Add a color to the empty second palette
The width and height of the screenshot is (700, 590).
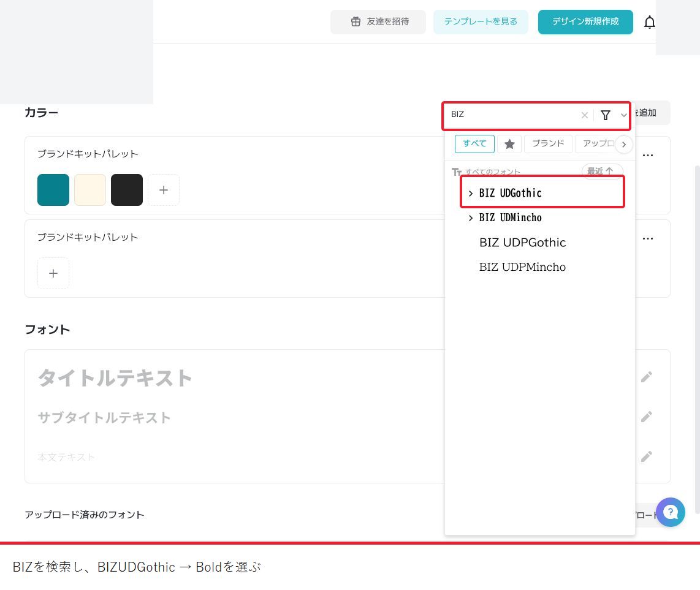pyautogui.click(x=53, y=273)
